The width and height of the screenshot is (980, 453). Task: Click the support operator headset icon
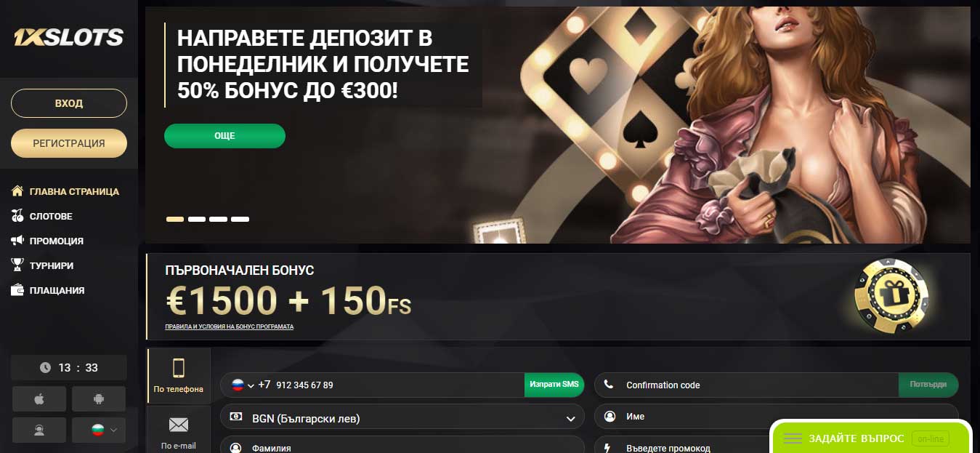[39, 430]
